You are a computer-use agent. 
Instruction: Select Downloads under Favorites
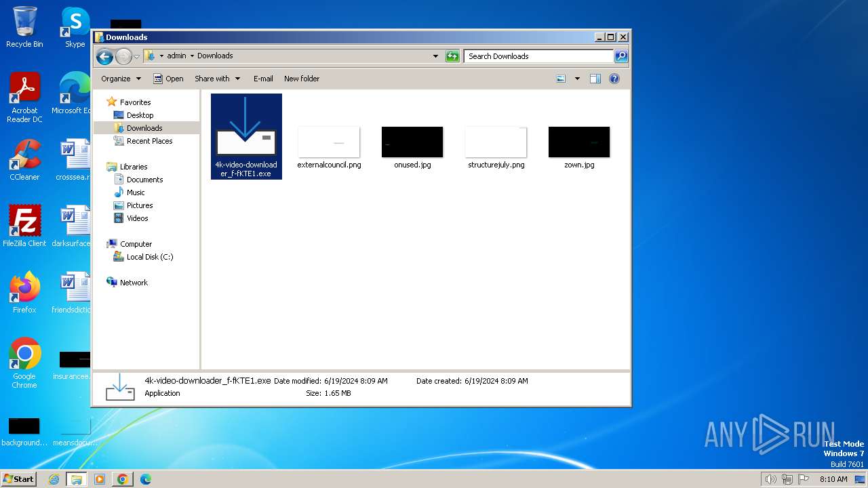click(144, 128)
